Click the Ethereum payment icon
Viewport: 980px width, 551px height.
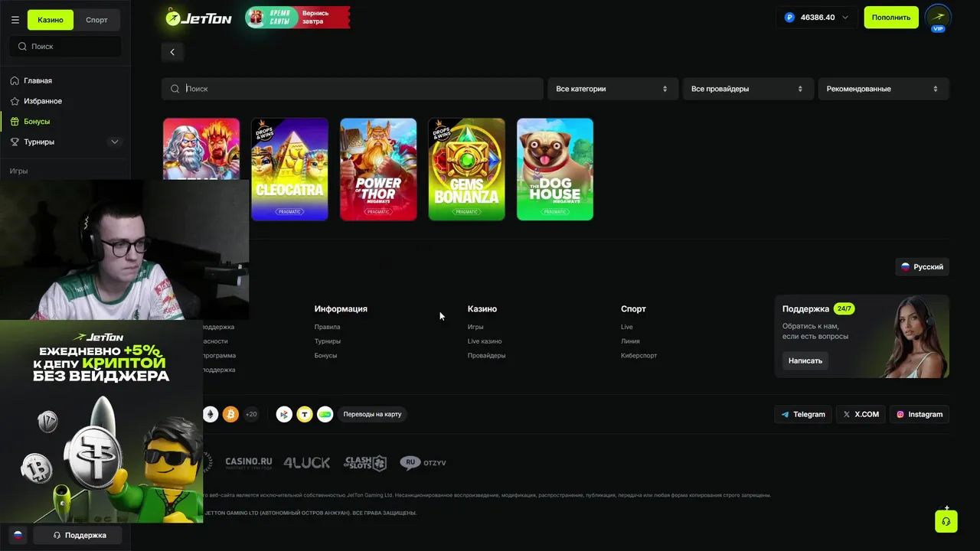210,414
